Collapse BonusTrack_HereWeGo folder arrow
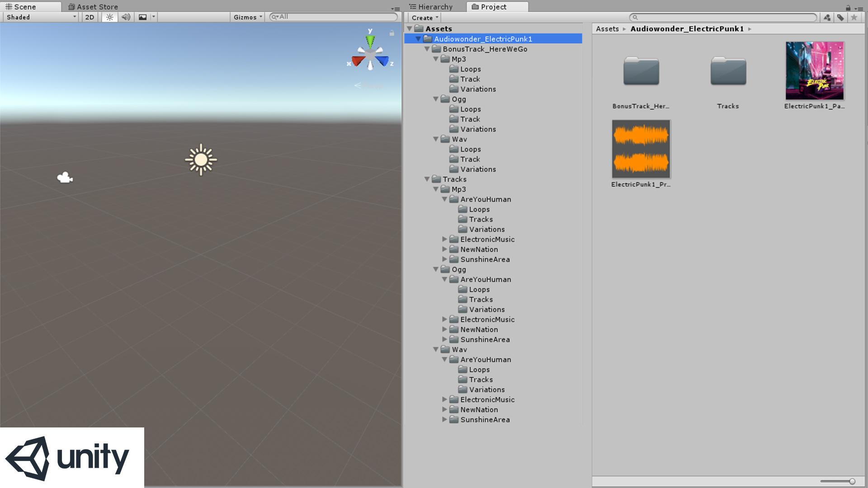 pos(427,49)
